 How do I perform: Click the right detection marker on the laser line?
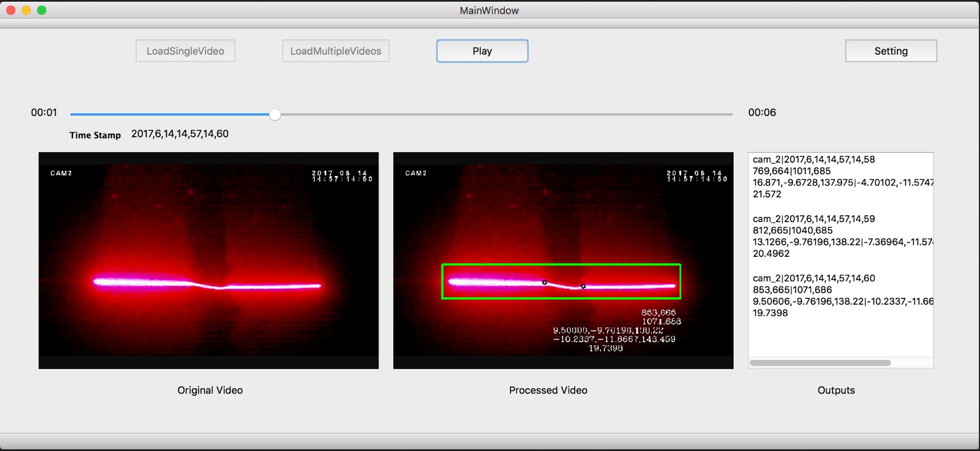click(583, 286)
